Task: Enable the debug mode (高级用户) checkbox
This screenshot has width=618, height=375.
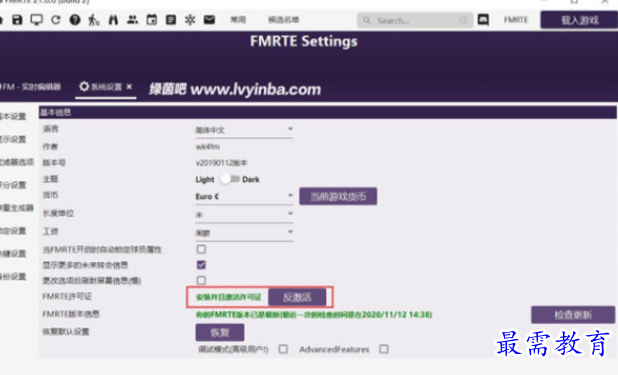Action: click(x=283, y=349)
